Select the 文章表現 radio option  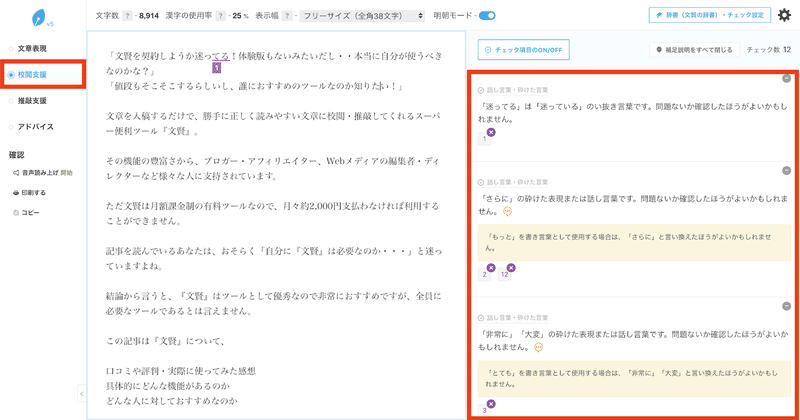click(x=11, y=48)
